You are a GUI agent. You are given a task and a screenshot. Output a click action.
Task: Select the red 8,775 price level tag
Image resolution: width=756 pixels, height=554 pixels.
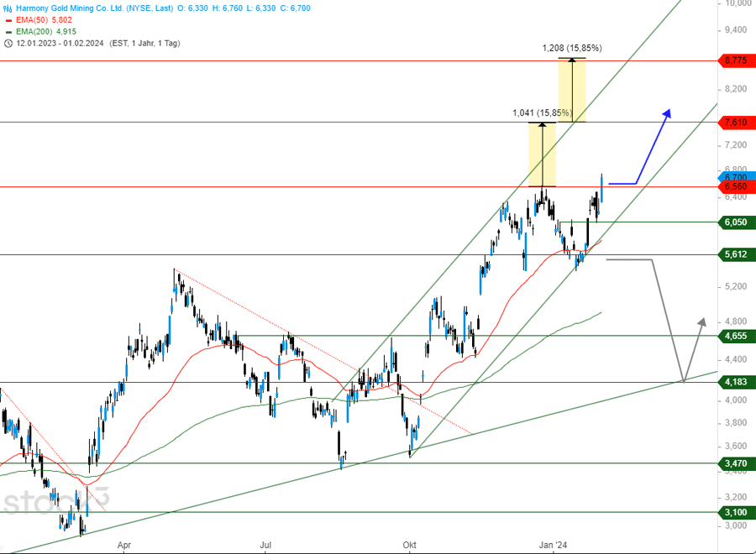[x=735, y=60]
